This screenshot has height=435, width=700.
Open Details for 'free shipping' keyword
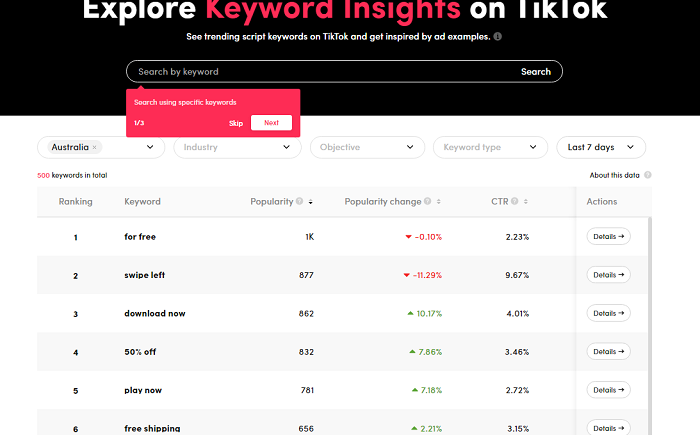point(608,428)
